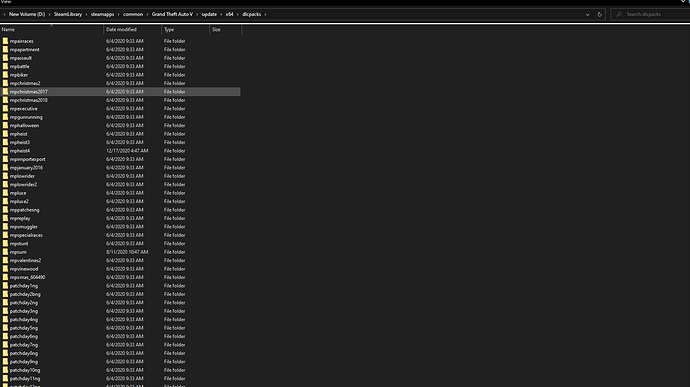Expand chevron after New Volume (D:)
This screenshot has height=387, width=690.
(49, 15)
